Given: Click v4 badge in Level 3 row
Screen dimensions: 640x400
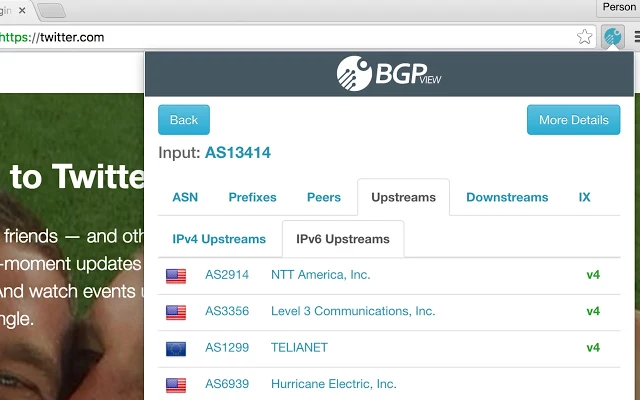Looking at the screenshot, I should 593,311.
